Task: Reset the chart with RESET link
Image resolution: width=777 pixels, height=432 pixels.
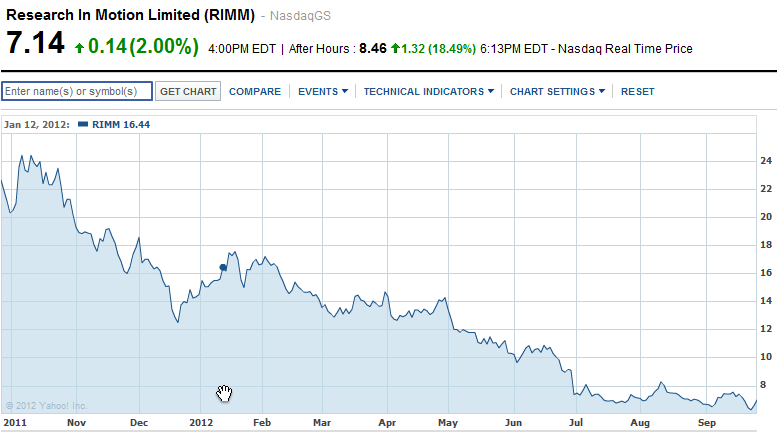Action: pos(638,92)
